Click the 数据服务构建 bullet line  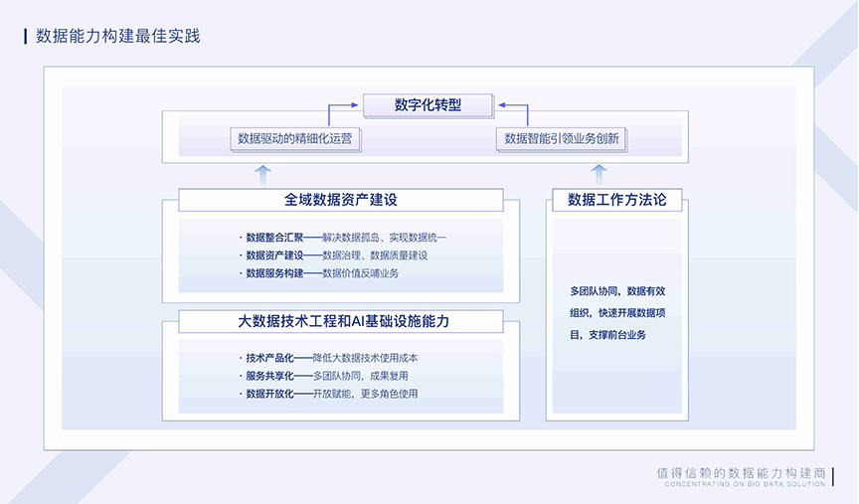point(319,273)
